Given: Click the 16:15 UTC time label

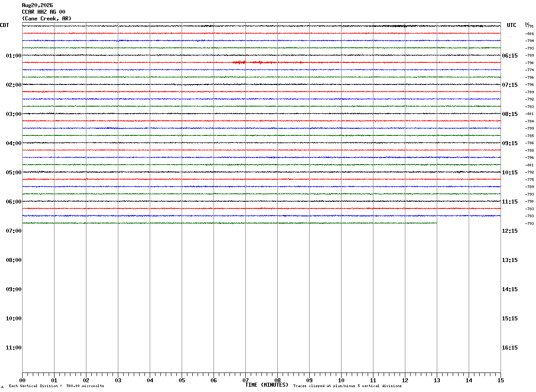Looking at the screenshot, I should click(x=510, y=348).
